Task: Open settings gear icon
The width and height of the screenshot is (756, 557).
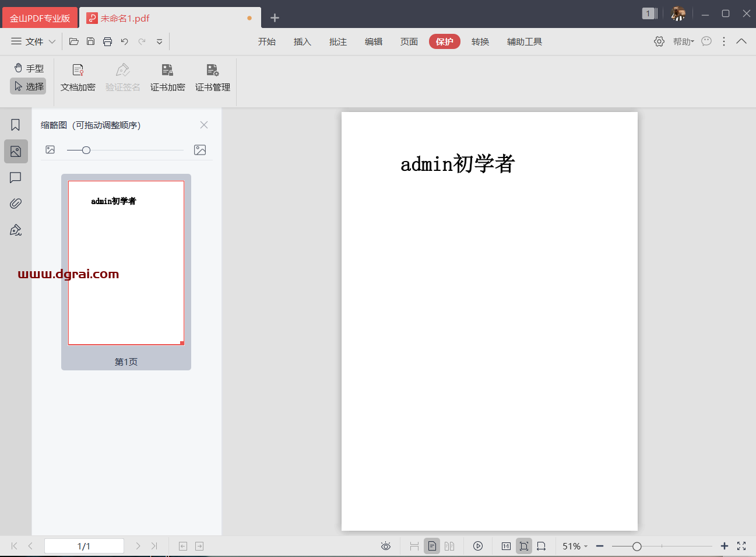Action: coord(659,41)
